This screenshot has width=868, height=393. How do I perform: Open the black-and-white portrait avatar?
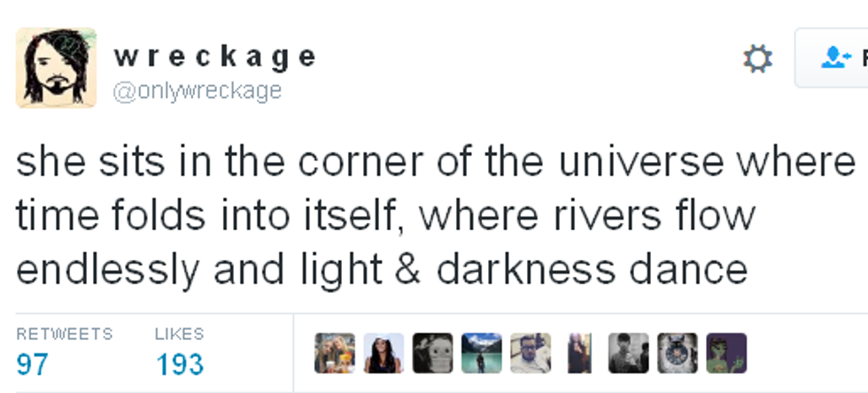(628, 353)
